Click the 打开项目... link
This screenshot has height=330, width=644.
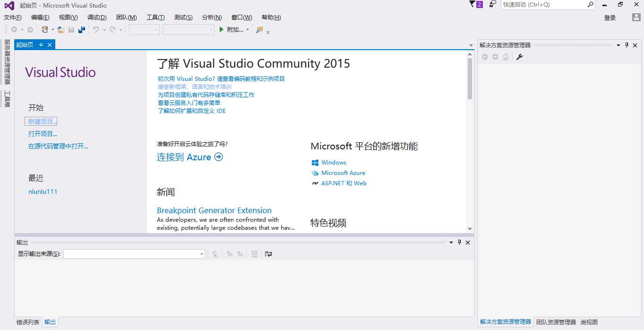(x=43, y=134)
